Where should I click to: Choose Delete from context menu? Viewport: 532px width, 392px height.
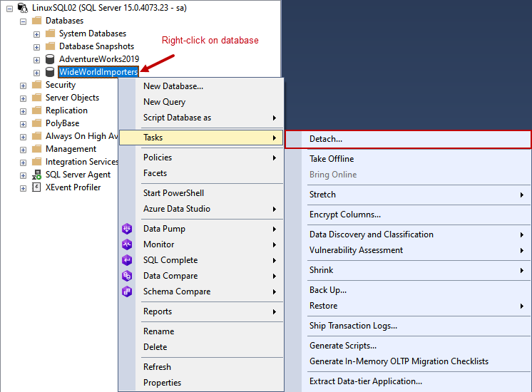point(201,347)
